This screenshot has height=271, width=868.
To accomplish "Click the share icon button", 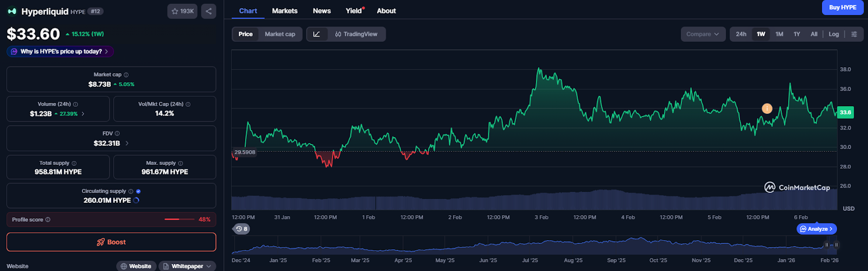I will (208, 11).
